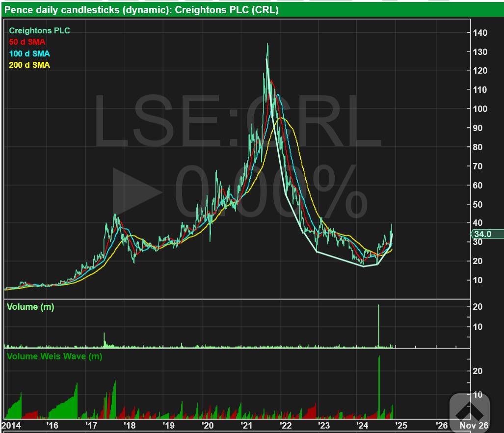Click the 'Nov 26' date label
This screenshot has height=433, width=504.
pyautogui.click(x=474, y=425)
